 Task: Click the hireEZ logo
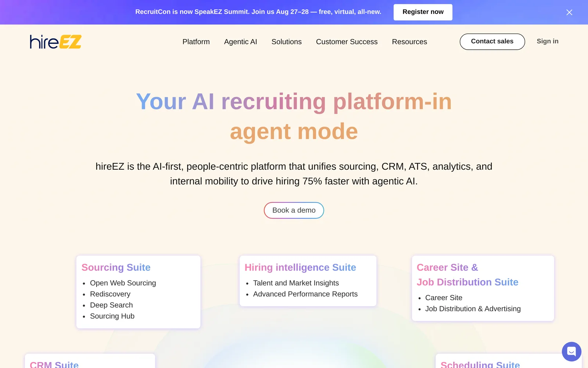55,42
